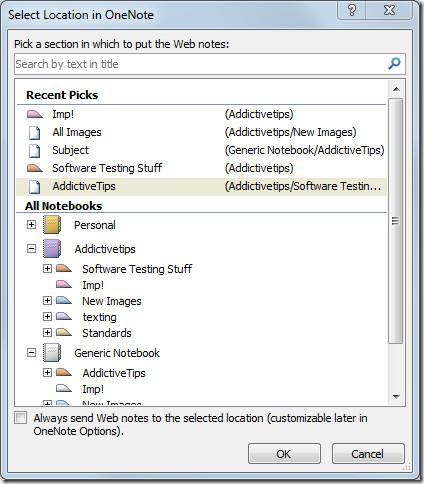Collapse the Generic Notebook

[31, 353]
